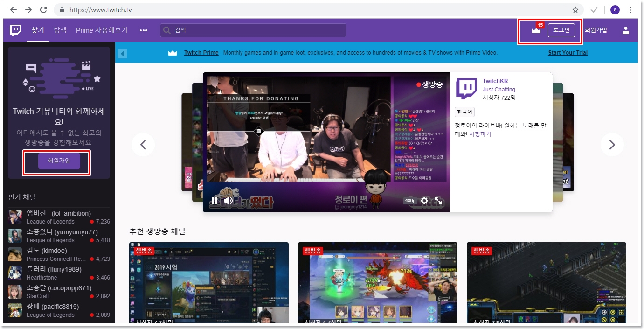644x329 pixels.
Task: Click StarCraft game label under 초승달
Action: tap(38, 296)
